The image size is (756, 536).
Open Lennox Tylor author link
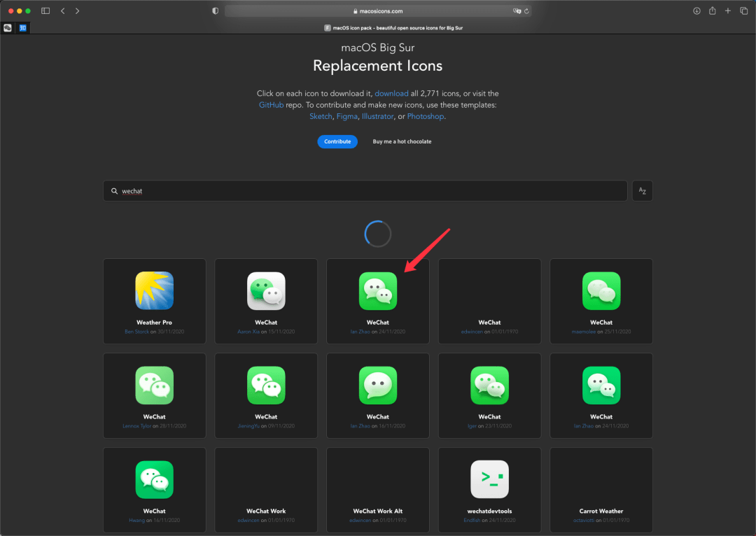pos(137,426)
